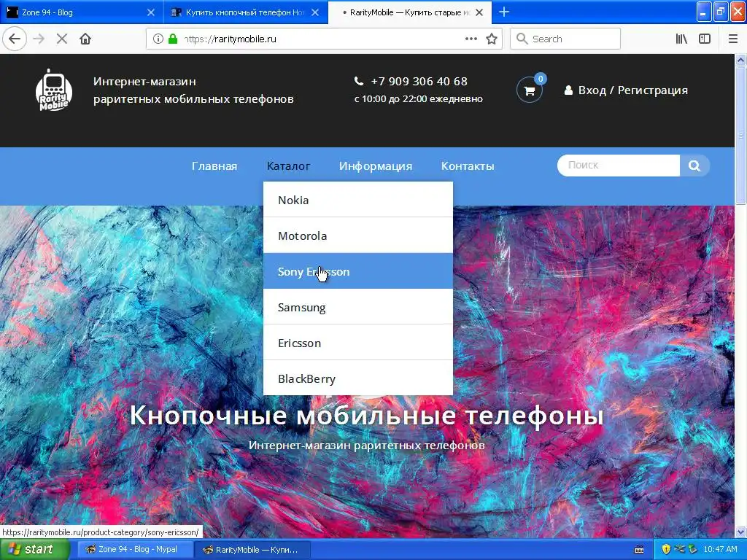The height and width of the screenshot is (560, 747).
Task: Focus the browser Search box
Action: click(565, 39)
